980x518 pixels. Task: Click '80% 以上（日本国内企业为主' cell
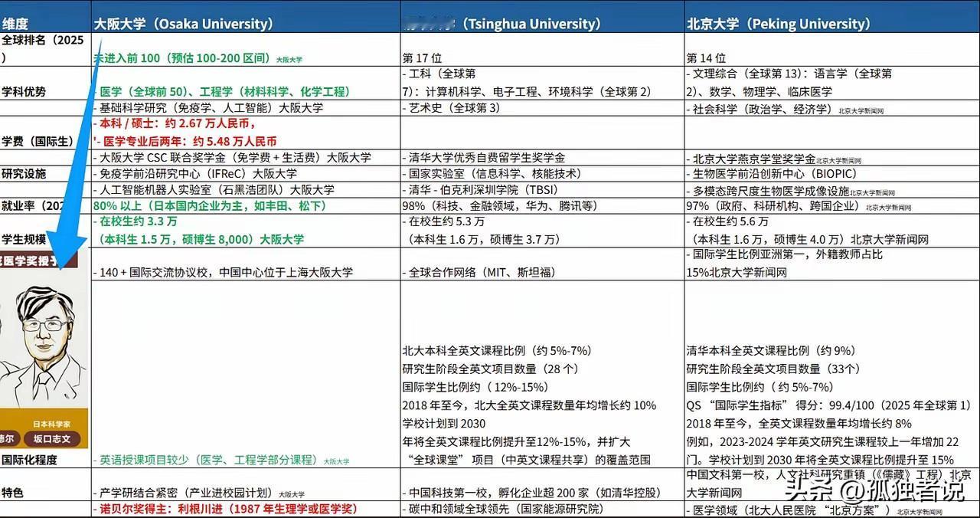210,205
